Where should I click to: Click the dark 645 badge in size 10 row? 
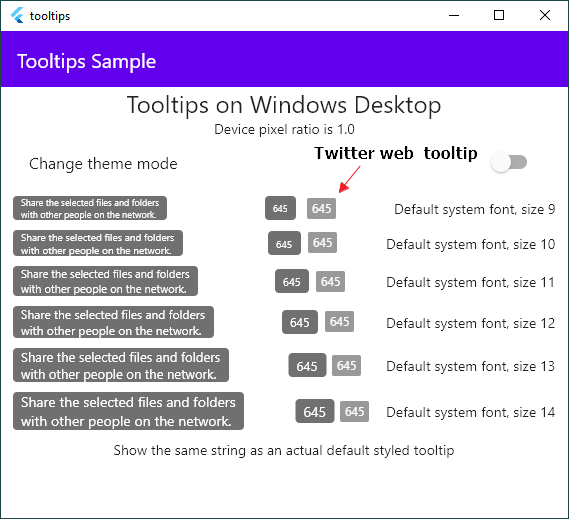pyautogui.click(x=284, y=243)
